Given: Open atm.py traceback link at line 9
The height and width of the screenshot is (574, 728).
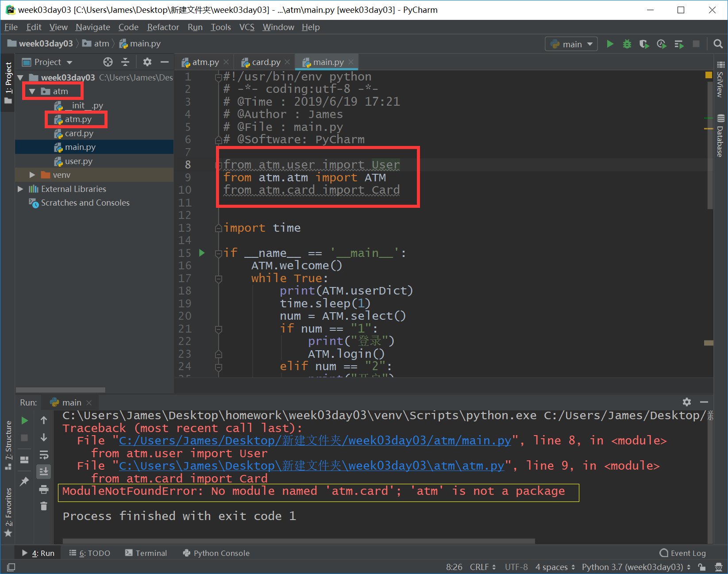Looking at the screenshot, I should click(312, 466).
